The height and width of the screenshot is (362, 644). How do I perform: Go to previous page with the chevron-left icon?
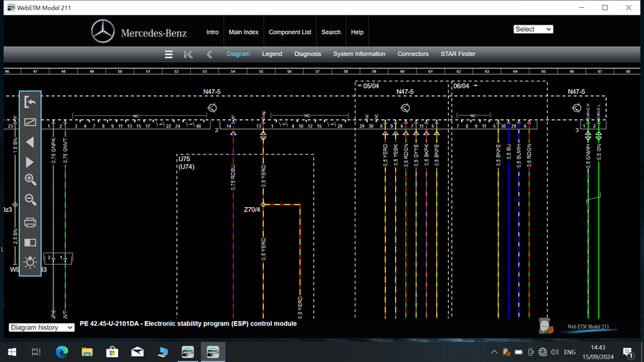209,54
